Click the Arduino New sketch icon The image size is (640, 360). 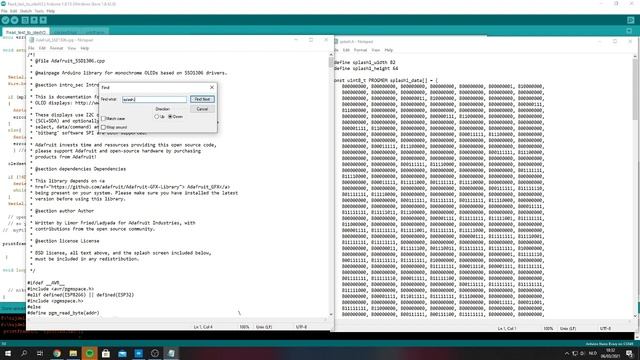(x=25, y=20)
